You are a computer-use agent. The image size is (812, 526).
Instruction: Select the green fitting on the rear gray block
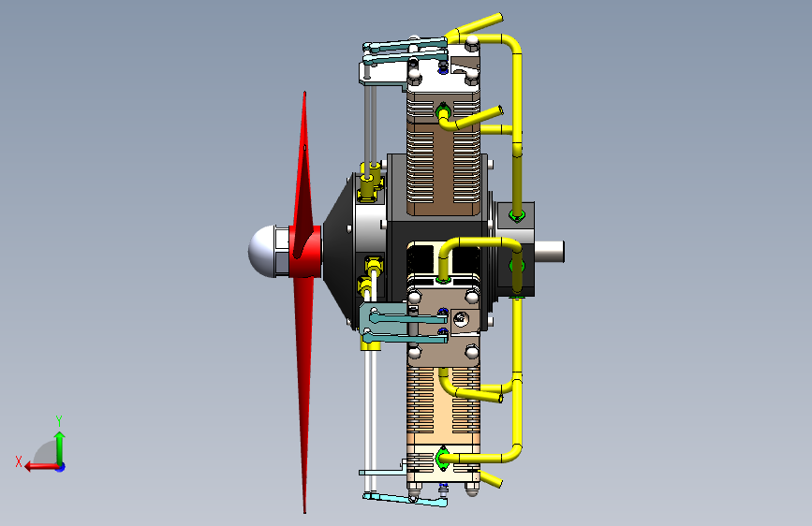pos(516,215)
